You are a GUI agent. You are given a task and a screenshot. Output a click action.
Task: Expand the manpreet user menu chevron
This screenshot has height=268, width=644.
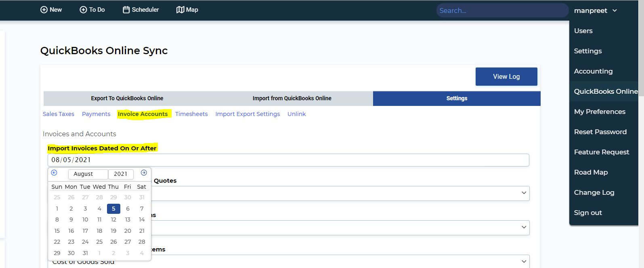pyautogui.click(x=615, y=11)
